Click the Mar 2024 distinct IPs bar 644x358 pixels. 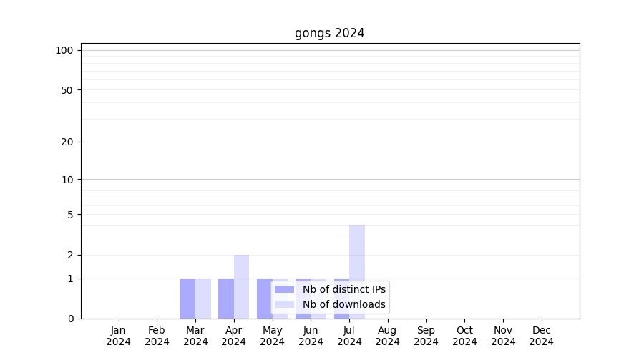pos(187,299)
